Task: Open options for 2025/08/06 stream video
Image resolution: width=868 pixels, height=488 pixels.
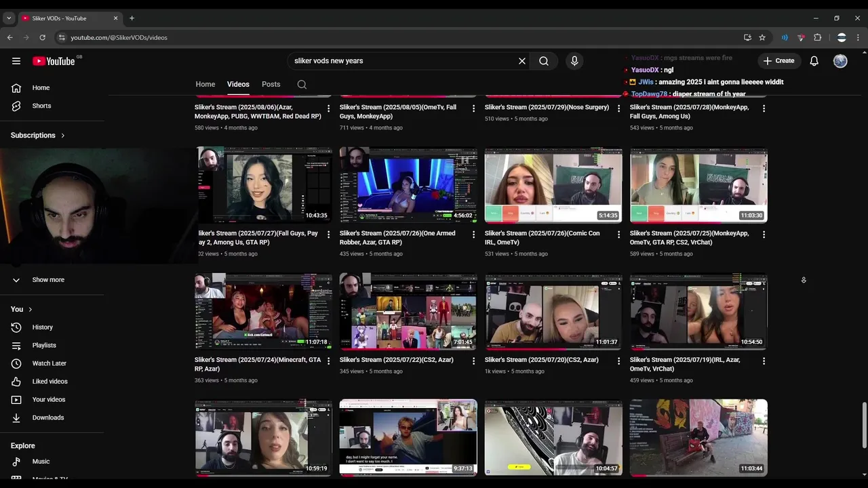Action: click(329, 108)
